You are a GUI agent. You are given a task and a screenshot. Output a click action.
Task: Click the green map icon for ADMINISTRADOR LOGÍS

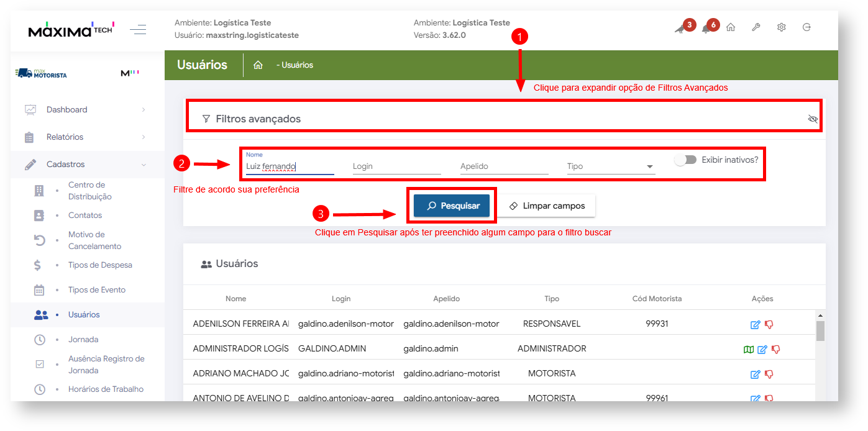[x=748, y=350]
